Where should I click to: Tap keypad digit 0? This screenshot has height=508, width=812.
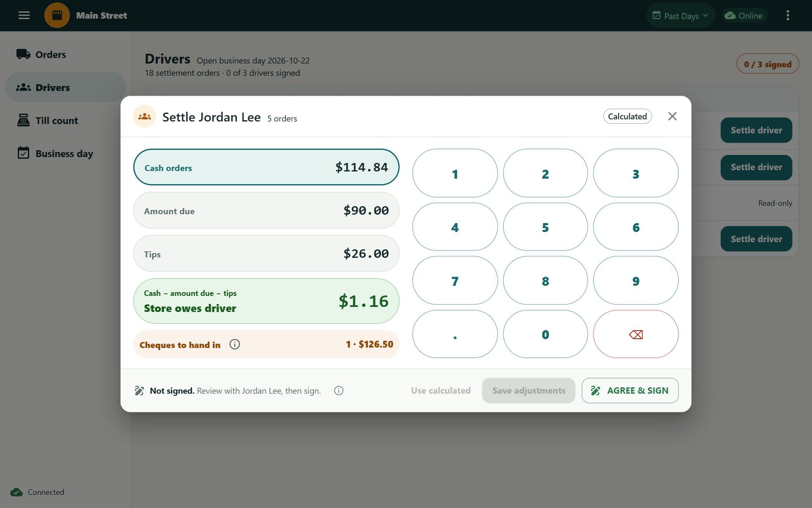tap(546, 334)
